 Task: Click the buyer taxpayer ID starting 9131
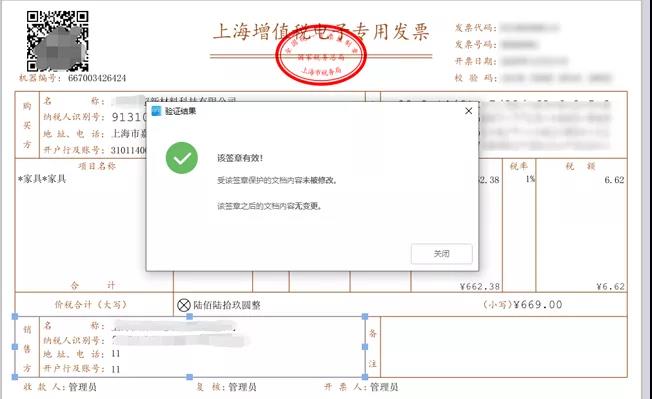(129, 117)
